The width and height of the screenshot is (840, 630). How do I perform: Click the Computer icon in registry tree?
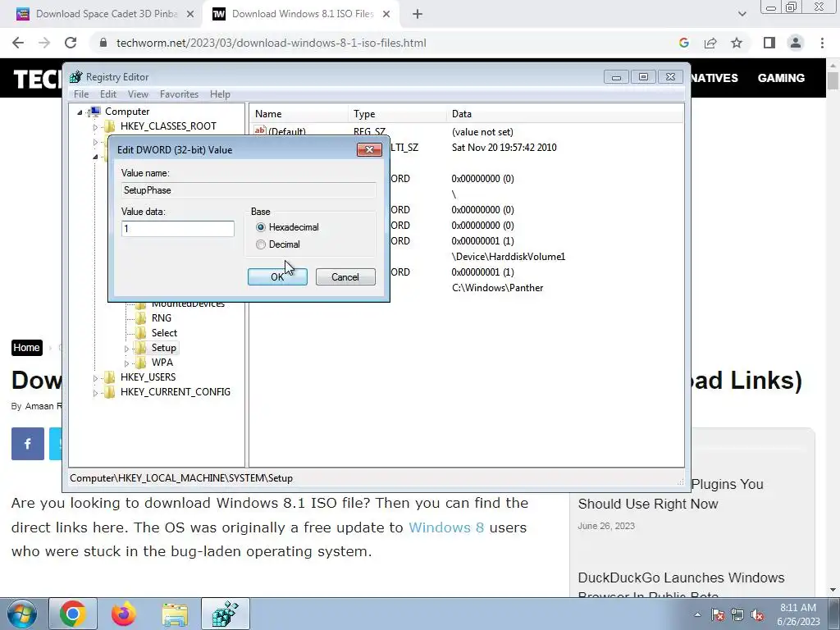pyautogui.click(x=95, y=112)
